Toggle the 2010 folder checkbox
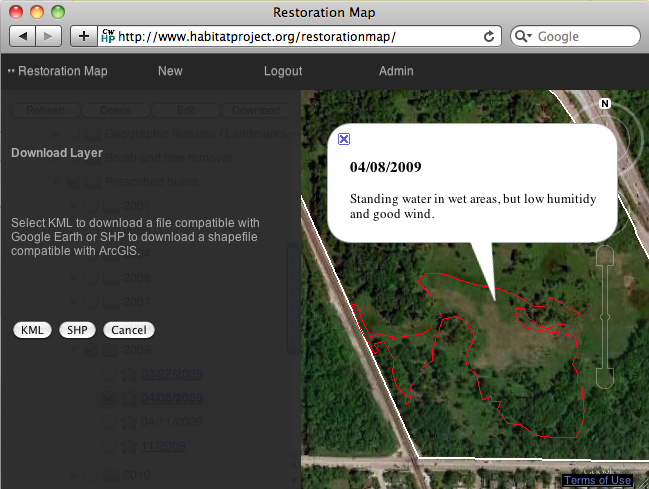The height and width of the screenshot is (489, 649). click(91, 475)
